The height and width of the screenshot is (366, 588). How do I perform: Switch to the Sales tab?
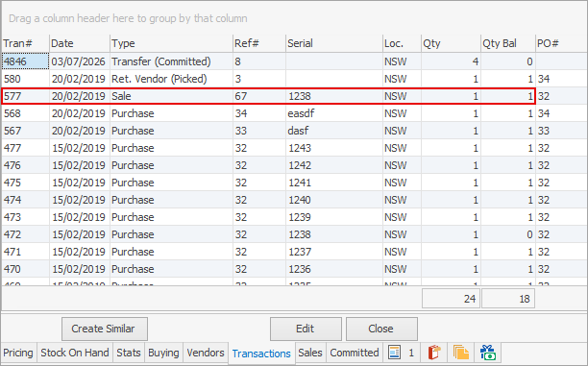click(x=310, y=353)
